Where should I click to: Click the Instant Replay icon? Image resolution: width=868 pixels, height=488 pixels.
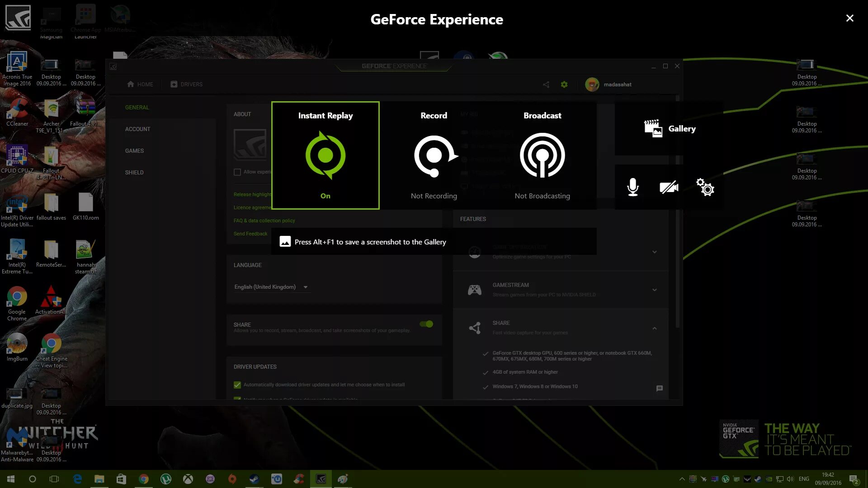click(x=325, y=155)
